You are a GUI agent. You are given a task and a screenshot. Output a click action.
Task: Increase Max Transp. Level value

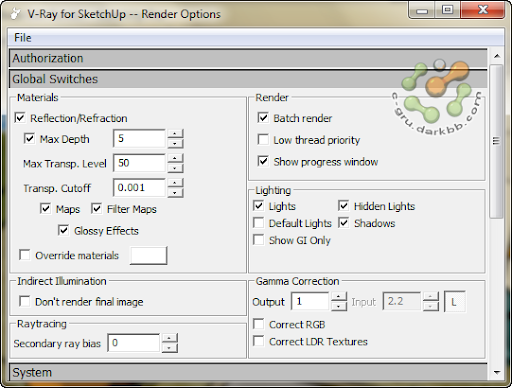click(x=175, y=158)
